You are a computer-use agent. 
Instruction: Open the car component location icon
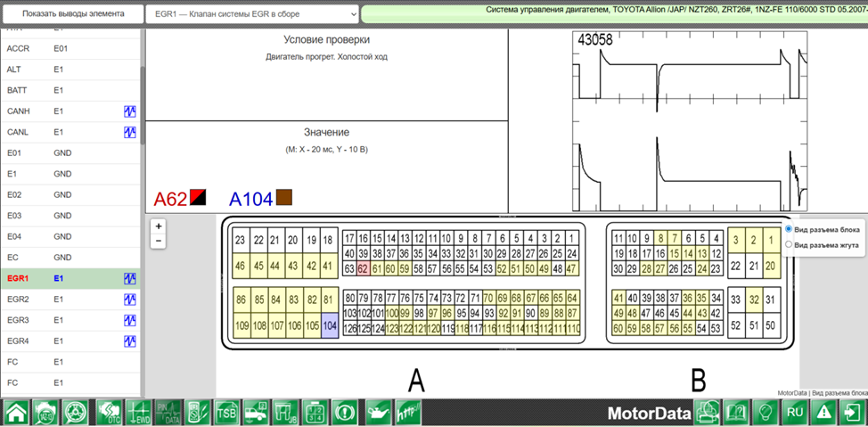click(x=258, y=413)
